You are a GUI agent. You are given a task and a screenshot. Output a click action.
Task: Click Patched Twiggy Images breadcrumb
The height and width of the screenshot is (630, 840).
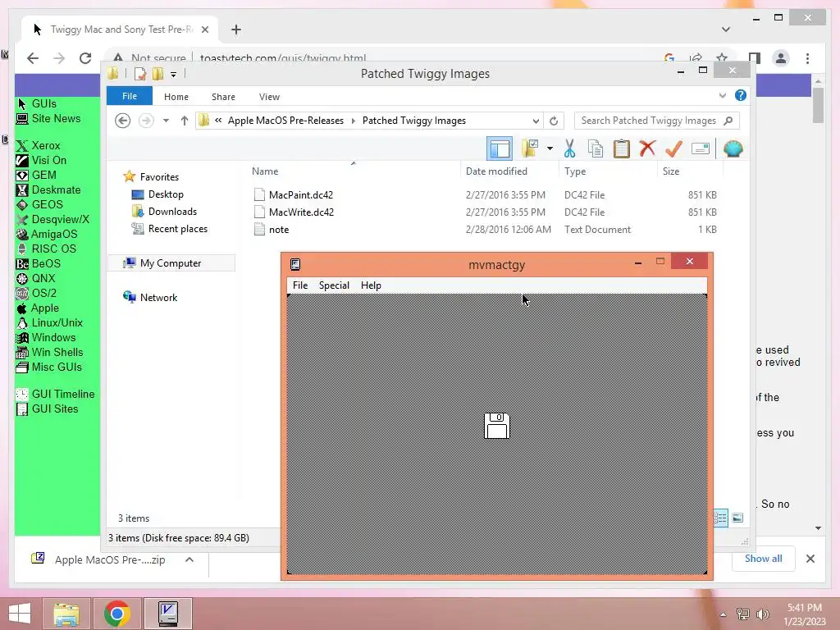(x=414, y=121)
